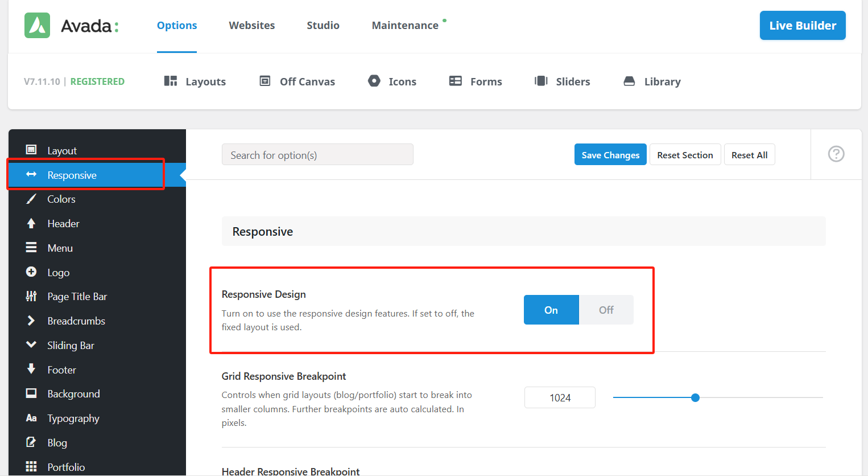Click the Reset Section button

[x=685, y=155]
